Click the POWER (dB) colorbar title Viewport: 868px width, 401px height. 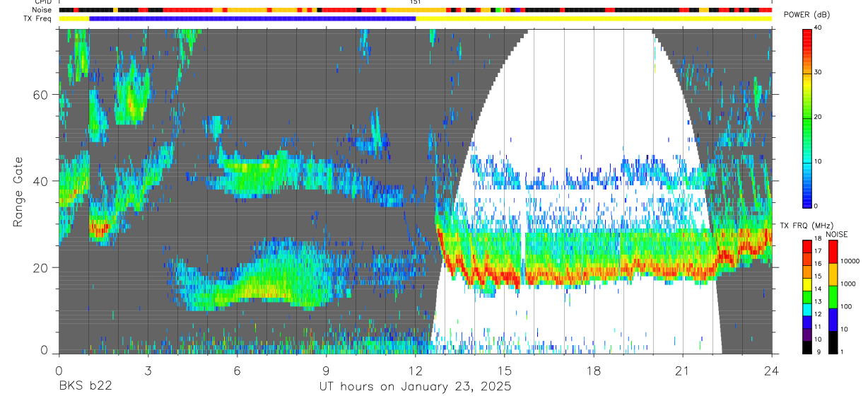807,15
